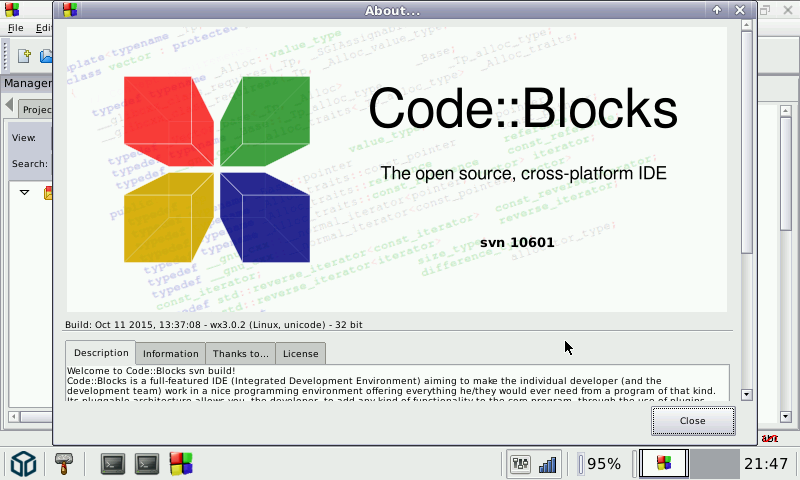Select the Description tab
Screen dimensions: 800x480
point(101,352)
